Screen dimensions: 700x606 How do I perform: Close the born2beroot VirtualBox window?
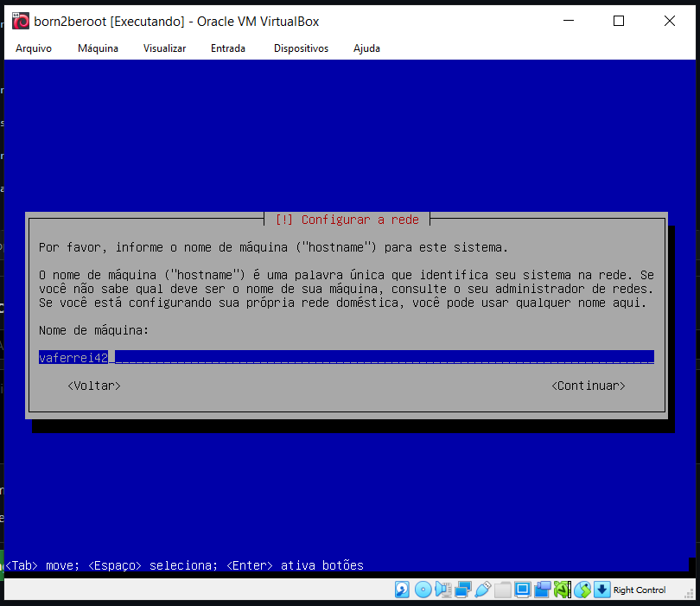point(669,21)
